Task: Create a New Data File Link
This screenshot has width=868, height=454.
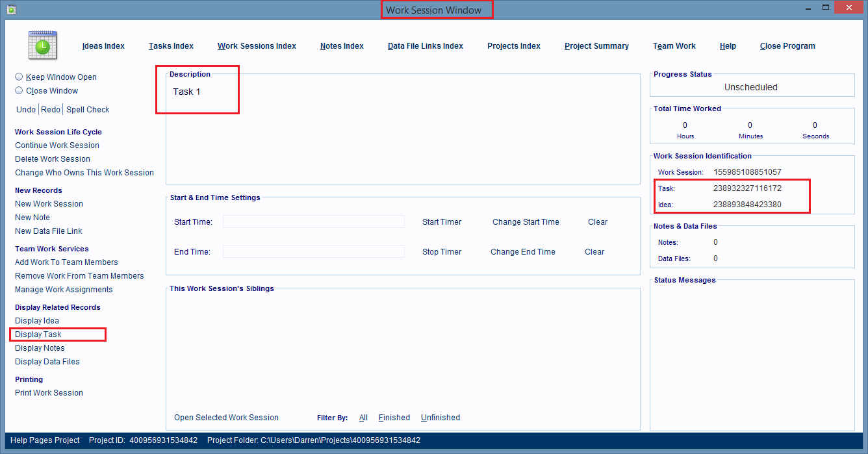Action: click(x=49, y=231)
